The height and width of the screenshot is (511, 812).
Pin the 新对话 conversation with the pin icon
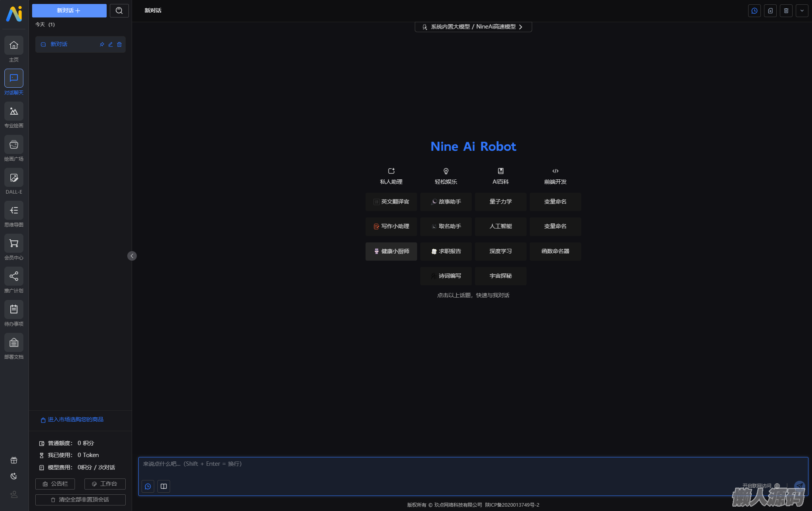[102, 44]
